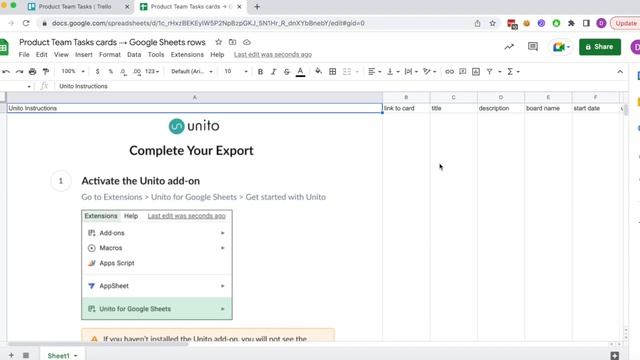Star the spreadsheet document
This screenshot has height=360, width=640.
[219, 42]
